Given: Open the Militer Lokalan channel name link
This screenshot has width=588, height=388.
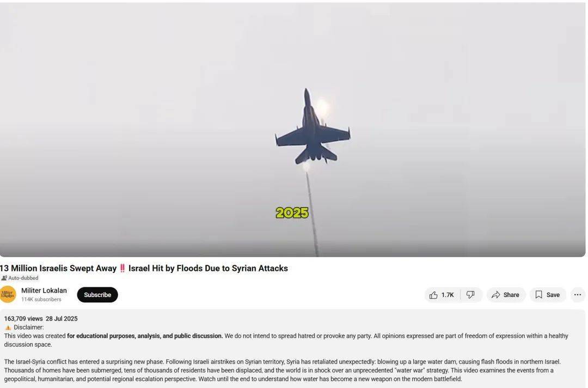Looking at the screenshot, I should coord(44,290).
